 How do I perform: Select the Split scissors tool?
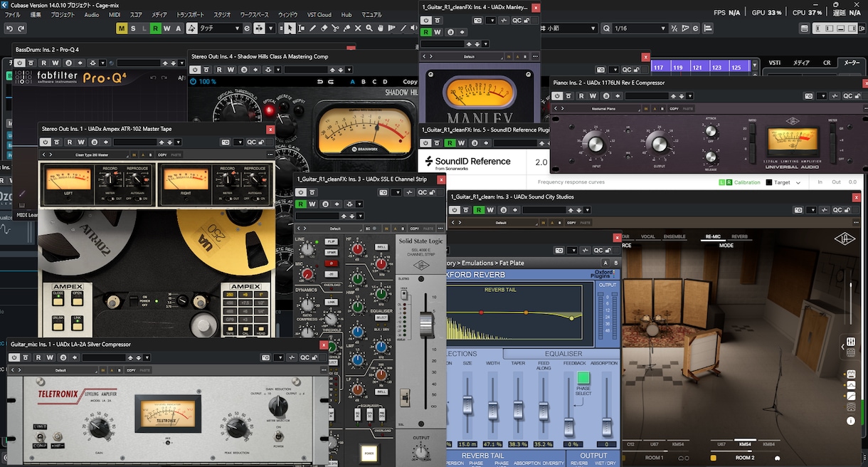(334, 28)
